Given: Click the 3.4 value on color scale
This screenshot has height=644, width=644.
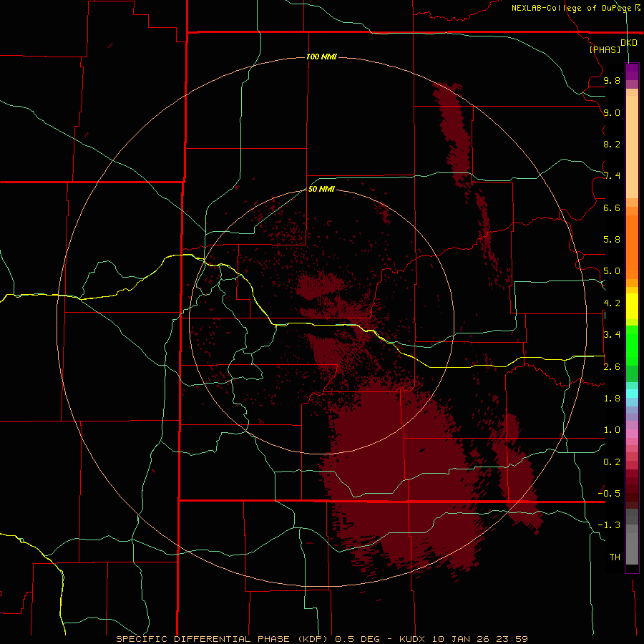Looking at the screenshot, I should point(612,335).
